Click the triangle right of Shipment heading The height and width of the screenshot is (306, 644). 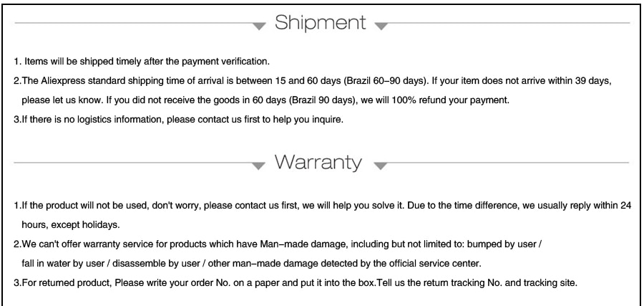[381, 27]
